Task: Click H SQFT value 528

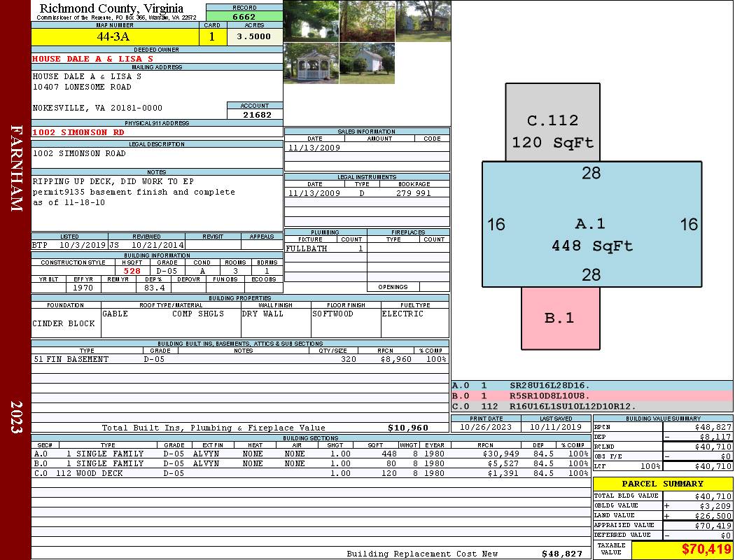Action: point(132,271)
